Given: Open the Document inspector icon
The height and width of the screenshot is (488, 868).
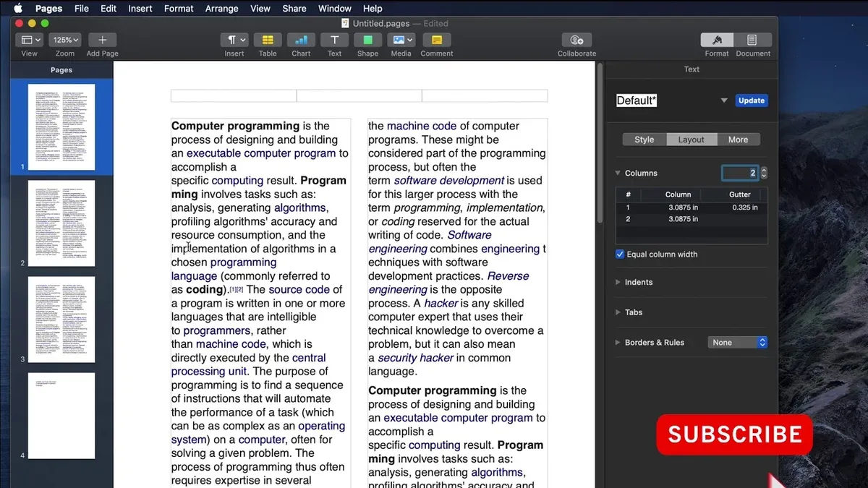Looking at the screenshot, I should pos(753,40).
